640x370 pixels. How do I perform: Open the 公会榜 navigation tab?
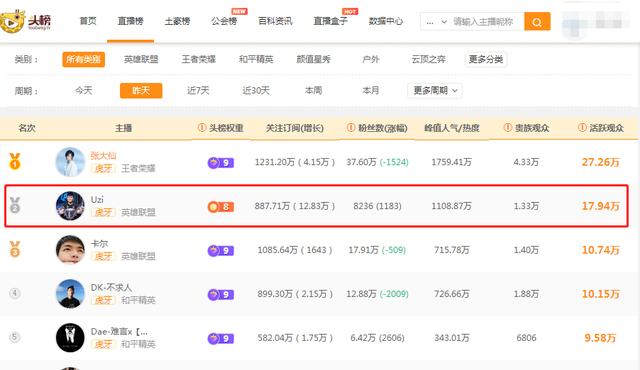[x=224, y=21]
